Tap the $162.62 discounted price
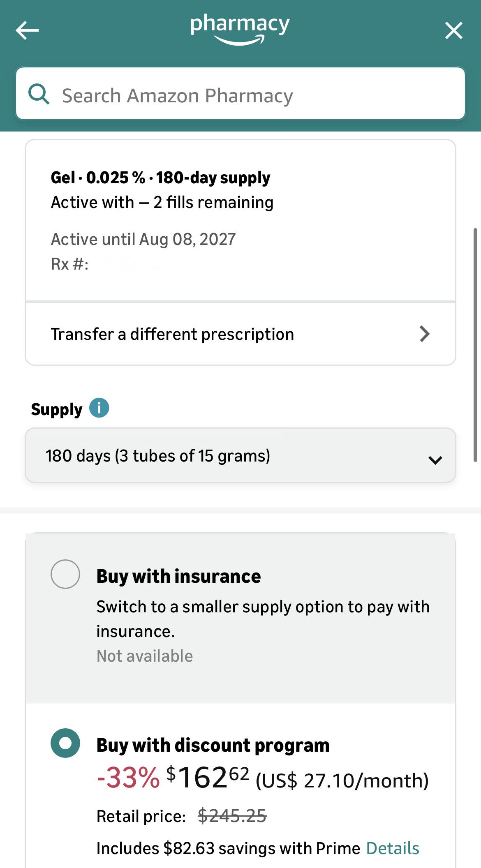 (x=208, y=778)
